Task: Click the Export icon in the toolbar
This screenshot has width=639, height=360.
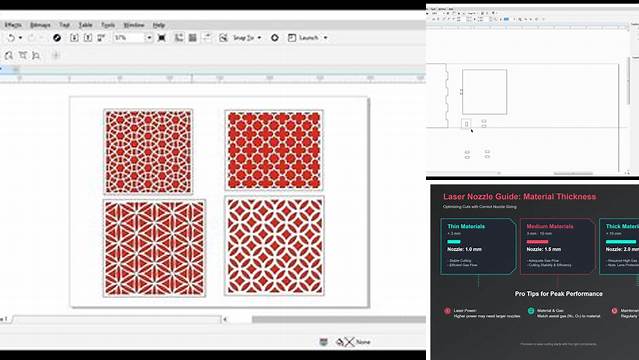Action: (88, 38)
